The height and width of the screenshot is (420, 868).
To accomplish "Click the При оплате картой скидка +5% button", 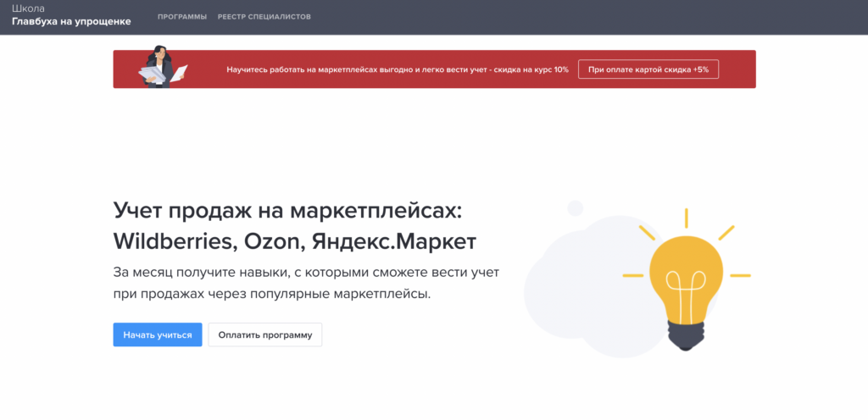I will [x=648, y=69].
